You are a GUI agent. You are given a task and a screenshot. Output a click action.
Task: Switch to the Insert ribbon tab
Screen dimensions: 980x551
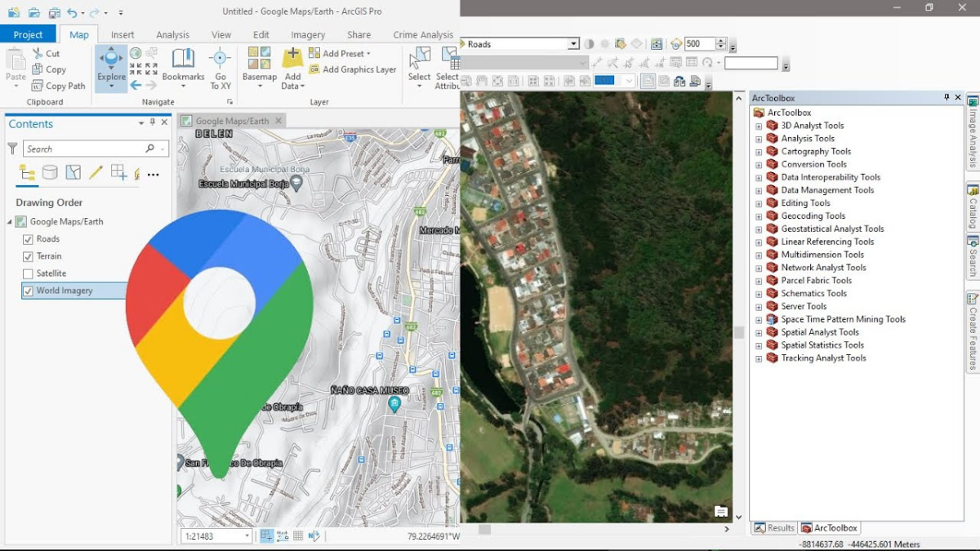[x=122, y=35]
